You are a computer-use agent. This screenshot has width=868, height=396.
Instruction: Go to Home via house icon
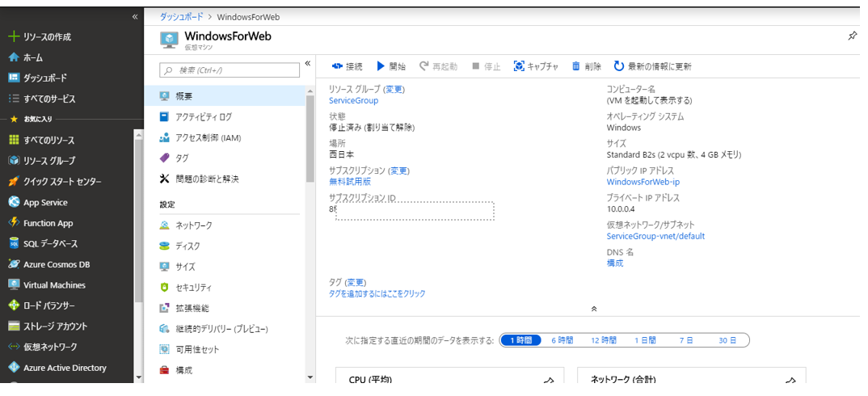[15, 57]
